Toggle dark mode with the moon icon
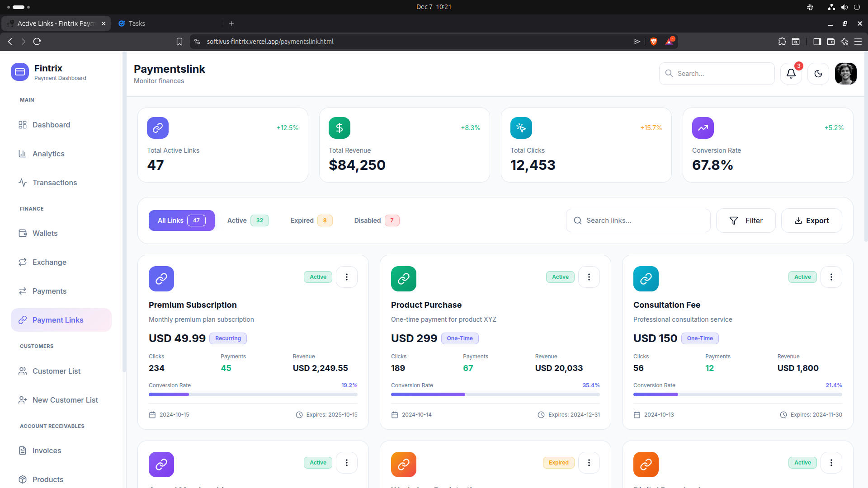The height and width of the screenshot is (488, 868). click(x=818, y=73)
